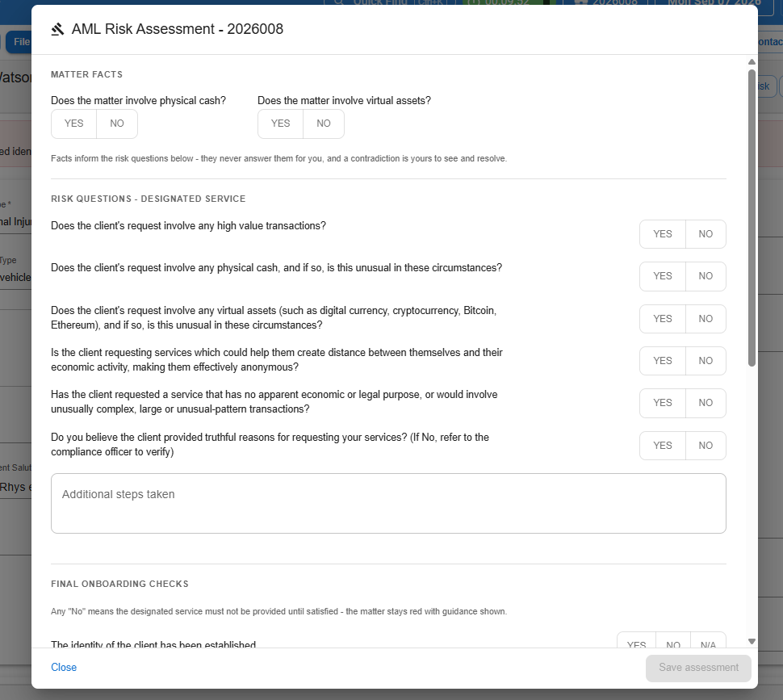The width and height of the screenshot is (783, 700).
Task: Select NO for unusual physical cash question
Action: pyautogui.click(x=706, y=276)
